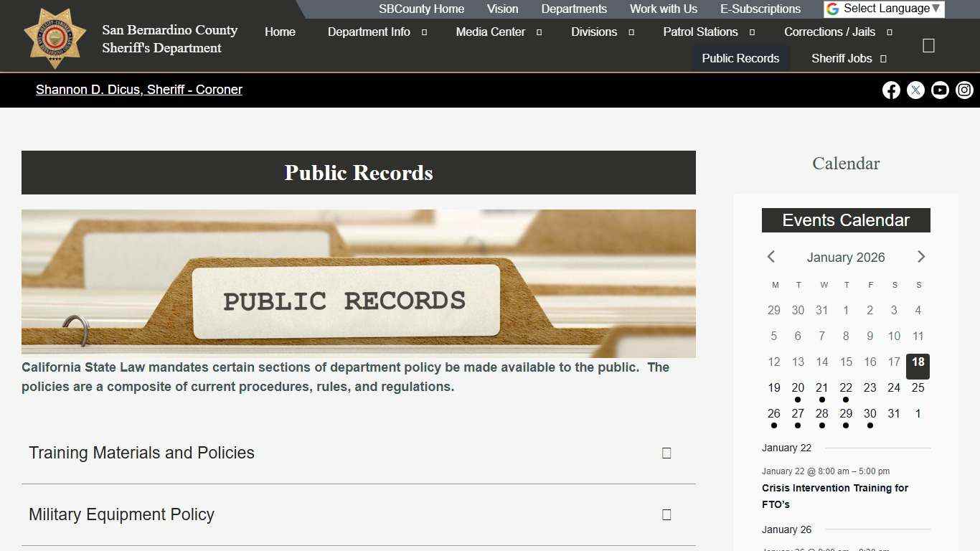Open the department's Facebook page
980x551 pixels.
[891, 90]
